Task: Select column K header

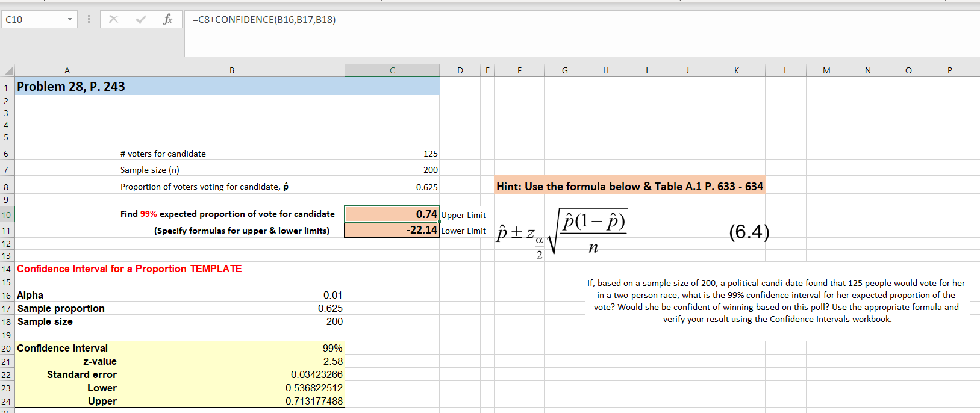Action: [737, 70]
